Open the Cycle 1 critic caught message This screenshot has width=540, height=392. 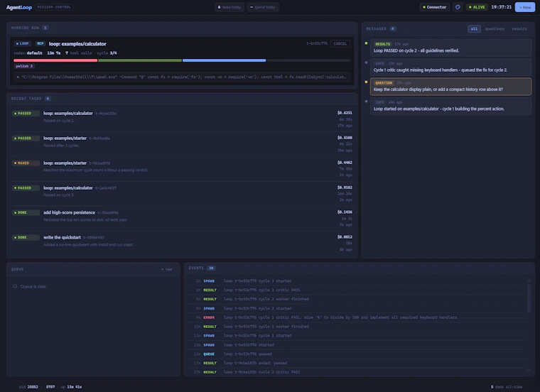[450, 67]
